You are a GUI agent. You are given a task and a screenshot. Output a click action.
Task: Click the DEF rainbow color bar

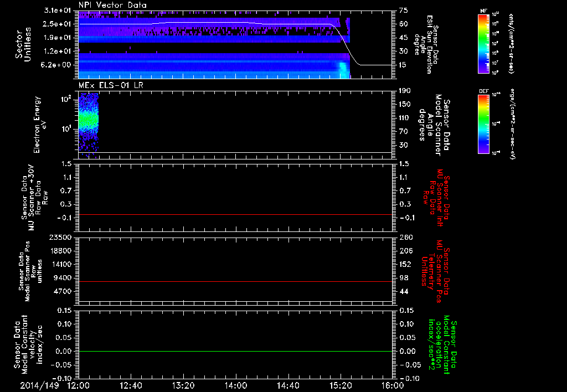pos(484,124)
